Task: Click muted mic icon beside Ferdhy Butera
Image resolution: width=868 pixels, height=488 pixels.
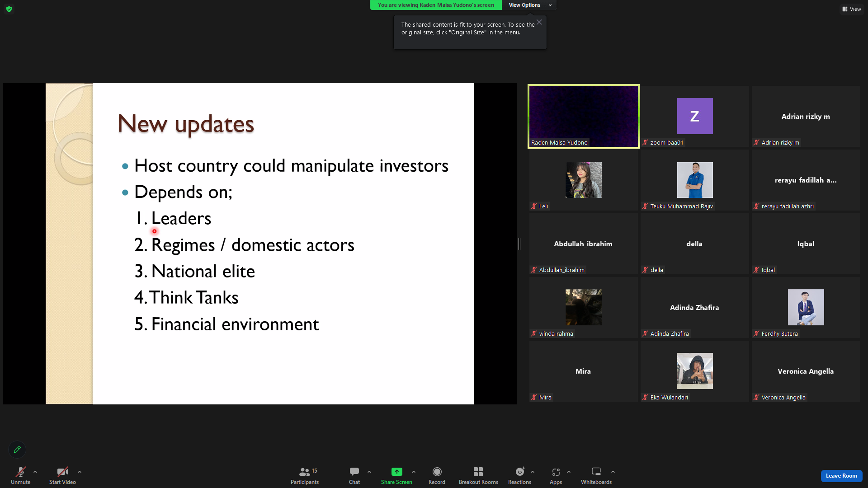Action: tap(756, 334)
